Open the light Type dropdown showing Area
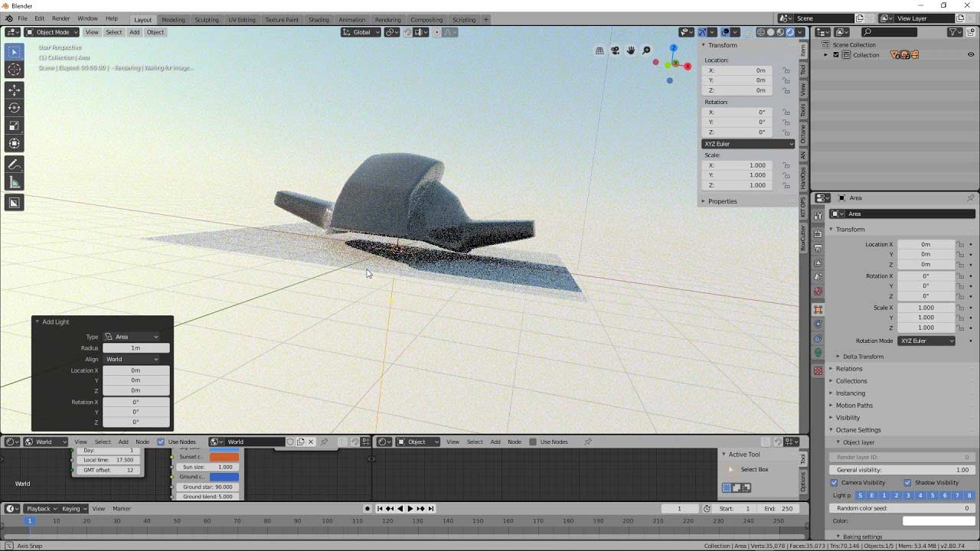980x551 pixels. [x=132, y=337]
